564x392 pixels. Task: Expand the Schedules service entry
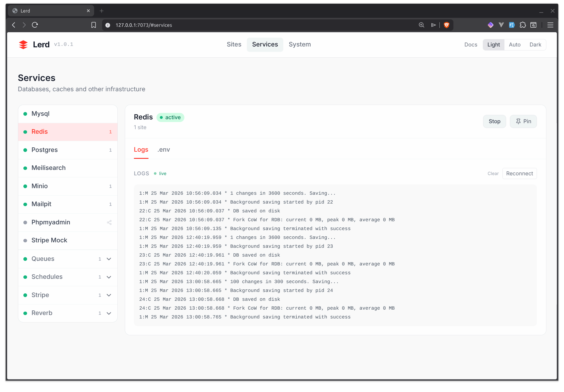pos(109,277)
